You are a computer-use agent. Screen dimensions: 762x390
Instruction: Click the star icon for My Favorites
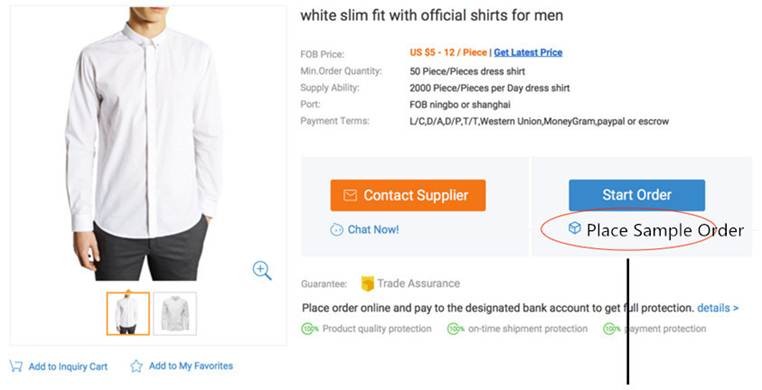[136, 366]
